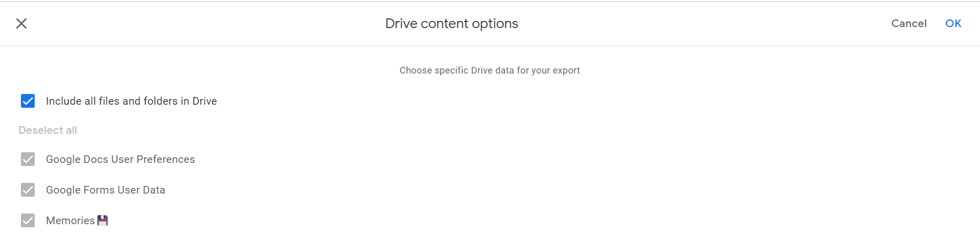Image resolution: width=980 pixels, height=238 pixels.
Task: Exit Drive content options using the top-left X
Action: pyautogui.click(x=21, y=23)
